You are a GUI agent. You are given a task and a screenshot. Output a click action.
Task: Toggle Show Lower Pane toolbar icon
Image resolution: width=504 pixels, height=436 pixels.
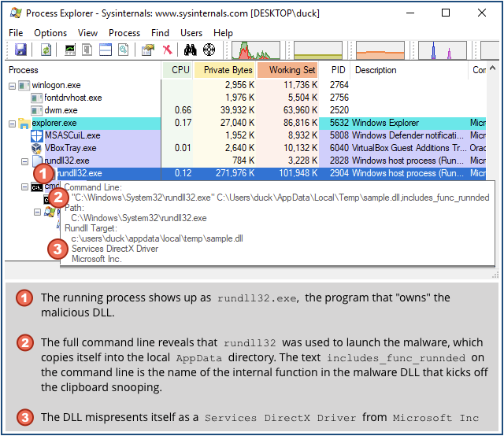106,50
